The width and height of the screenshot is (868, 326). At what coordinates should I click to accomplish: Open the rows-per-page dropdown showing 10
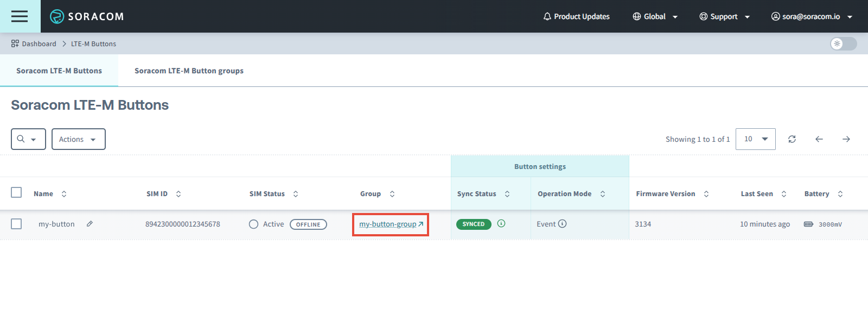pyautogui.click(x=755, y=139)
